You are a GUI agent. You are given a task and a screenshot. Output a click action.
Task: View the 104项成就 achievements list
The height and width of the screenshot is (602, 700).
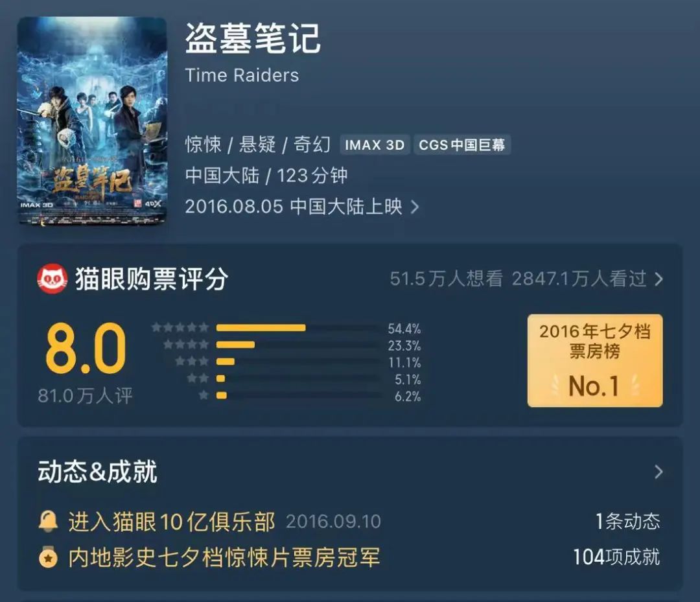pyautogui.click(x=616, y=557)
